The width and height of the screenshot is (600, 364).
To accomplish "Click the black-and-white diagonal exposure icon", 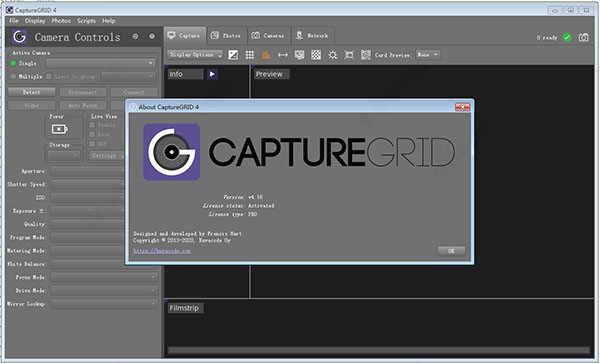I will (233, 55).
